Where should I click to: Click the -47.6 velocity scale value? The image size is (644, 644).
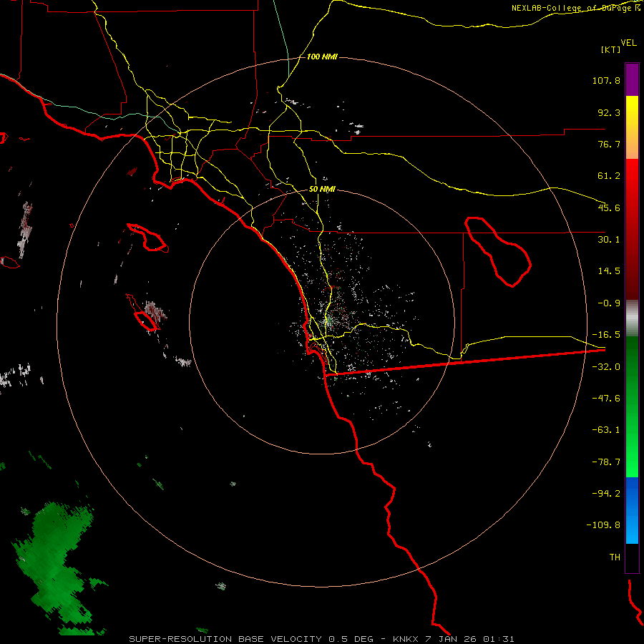[x=606, y=399]
